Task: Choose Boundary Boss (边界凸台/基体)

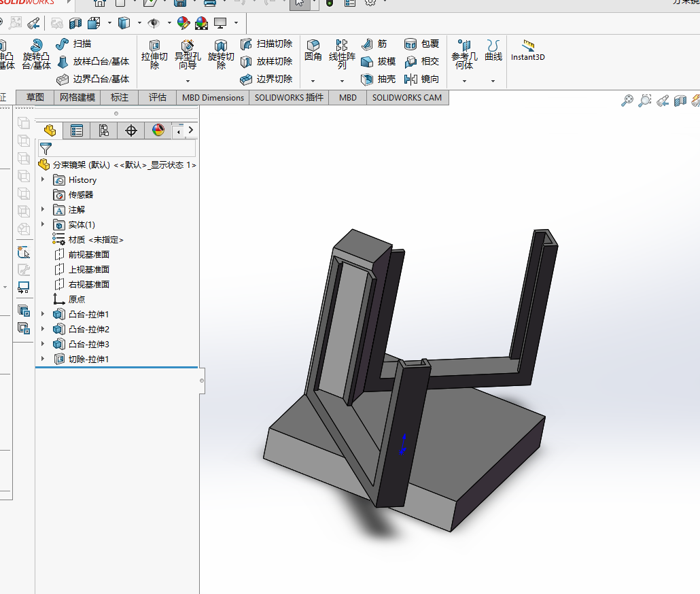Action: pos(93,79)
